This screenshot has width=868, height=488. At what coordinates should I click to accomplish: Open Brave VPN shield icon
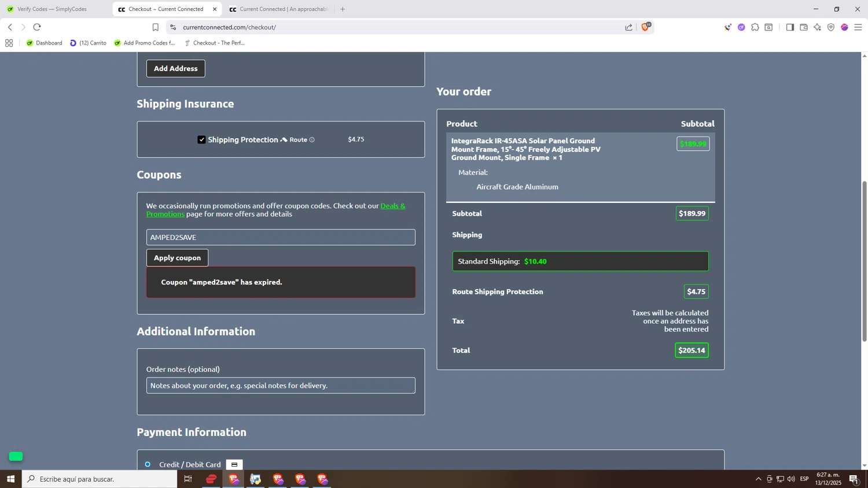(831, 27)
